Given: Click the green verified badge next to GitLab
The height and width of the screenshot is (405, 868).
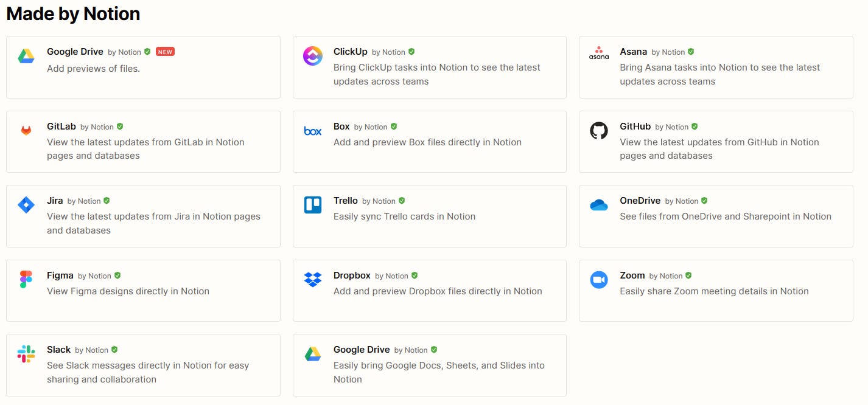Looking at the screenshot, I should coord(120,126).
